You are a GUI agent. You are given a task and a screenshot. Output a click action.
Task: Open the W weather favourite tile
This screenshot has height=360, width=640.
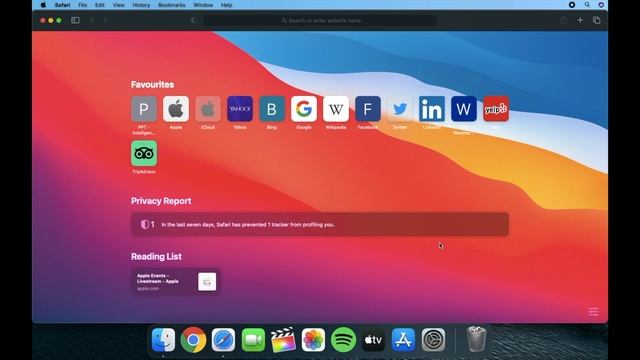pyautogui.click(x=464, y=109)
